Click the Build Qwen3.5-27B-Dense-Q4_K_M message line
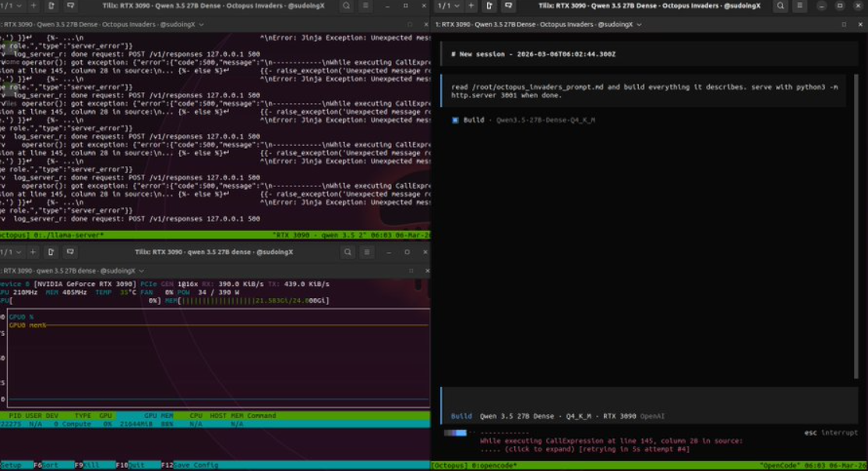 [x=524, y=119]
